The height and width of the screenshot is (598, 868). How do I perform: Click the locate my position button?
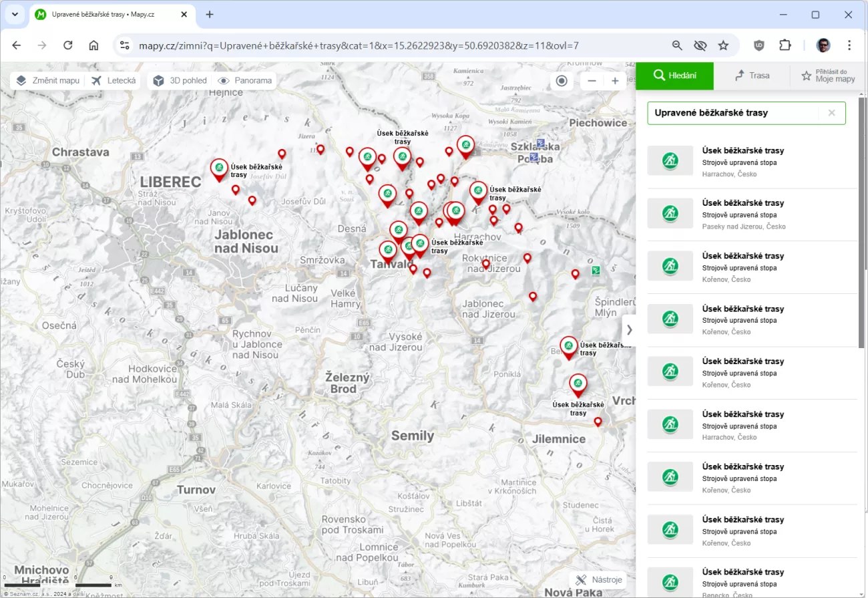(x=562, y=81)
